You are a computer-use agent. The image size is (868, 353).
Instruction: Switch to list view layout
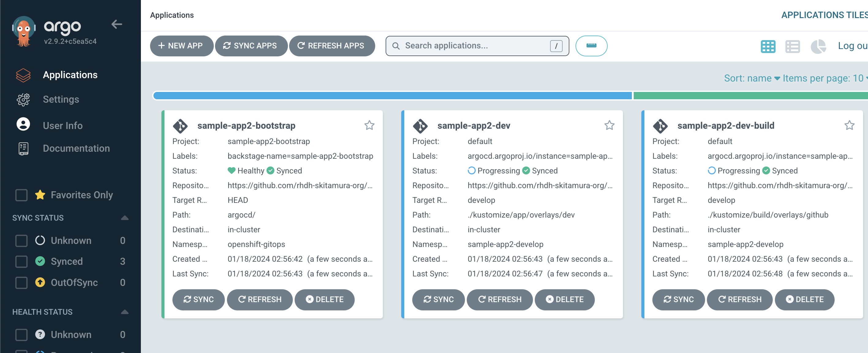tap(792, 46)
